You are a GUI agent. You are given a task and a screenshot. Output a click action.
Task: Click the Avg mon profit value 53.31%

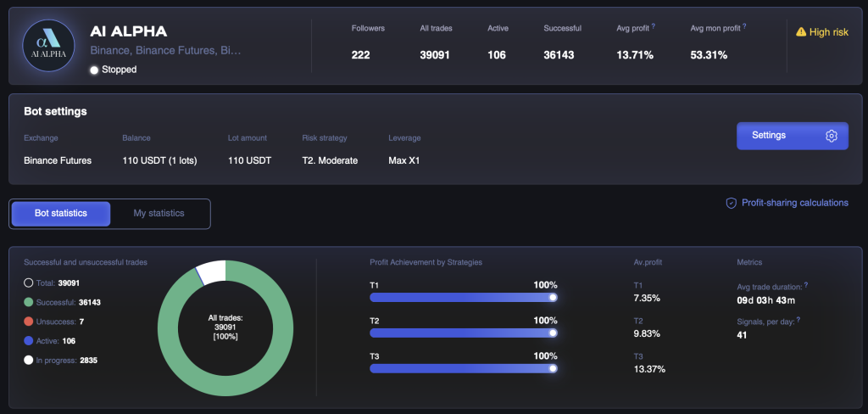(x=709, y=55)
